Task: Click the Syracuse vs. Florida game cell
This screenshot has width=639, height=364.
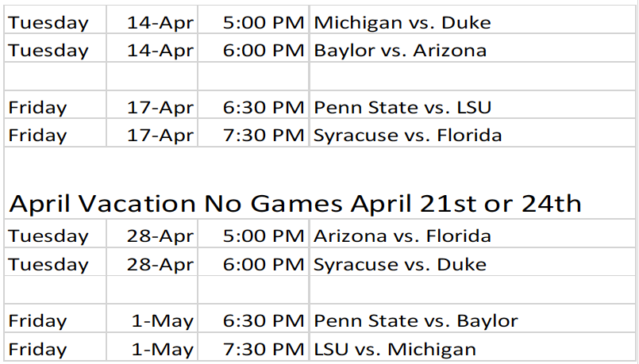Action: tap(408, 136)
